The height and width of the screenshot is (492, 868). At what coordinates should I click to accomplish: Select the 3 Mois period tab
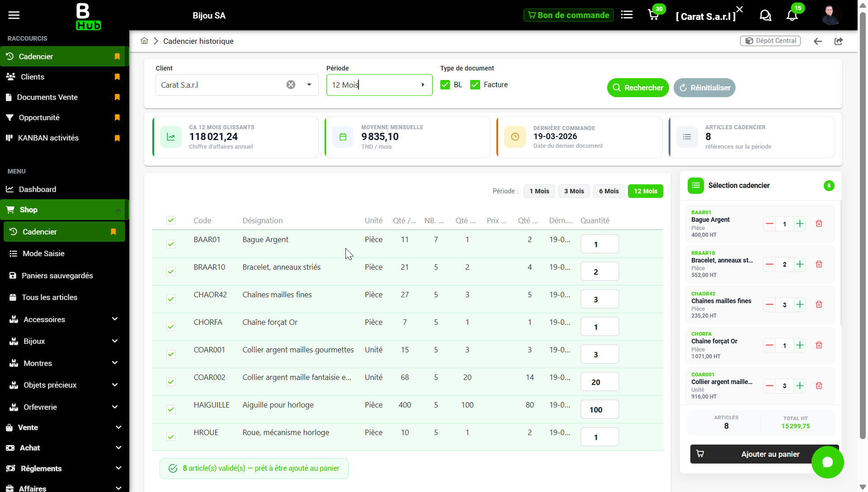pyautogui.click(x=574, y=191)
